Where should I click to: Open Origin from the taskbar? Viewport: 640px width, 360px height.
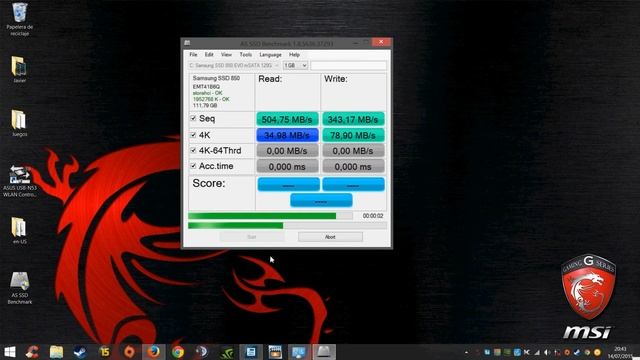[x=129, y=352]
